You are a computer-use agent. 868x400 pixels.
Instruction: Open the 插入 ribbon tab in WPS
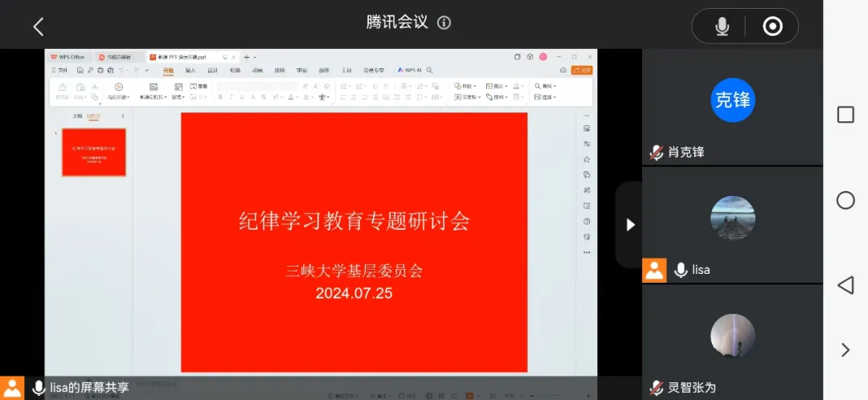pyautogui.click(x=190, y=70)
